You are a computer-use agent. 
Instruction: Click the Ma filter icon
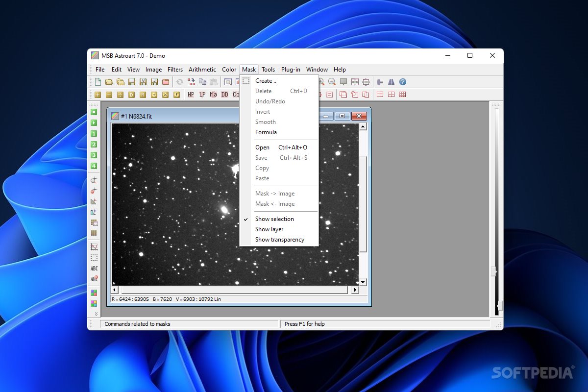tap(213, 95)
